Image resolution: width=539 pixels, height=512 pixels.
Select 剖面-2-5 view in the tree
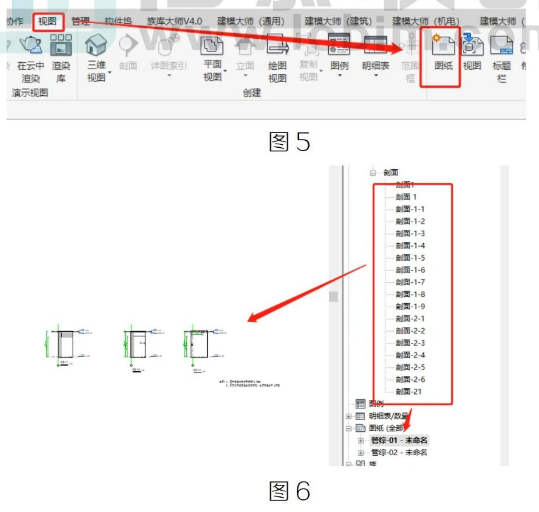tap(410, 367)
